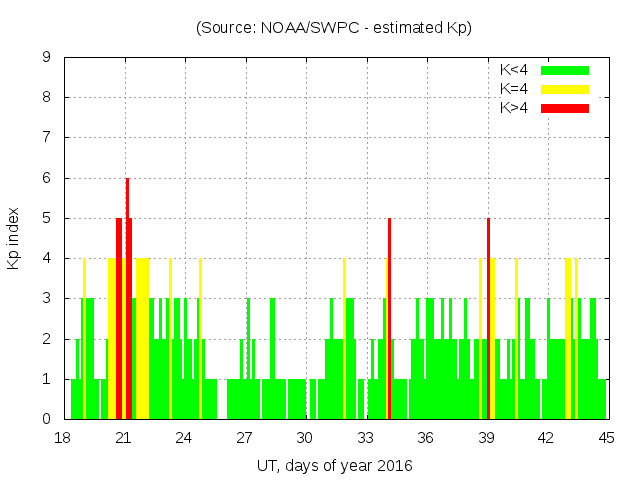
Task: Select the y-axis tick label 7
Action: (47, 138)
